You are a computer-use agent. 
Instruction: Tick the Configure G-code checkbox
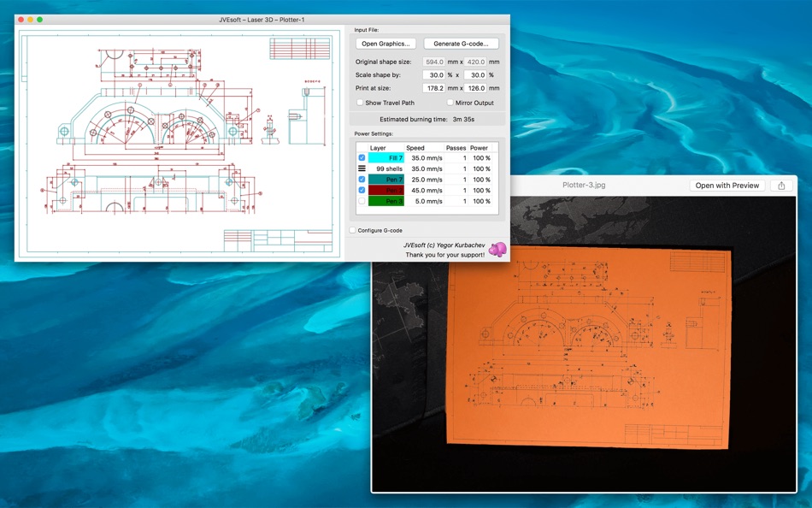click(x=353, y=230)
